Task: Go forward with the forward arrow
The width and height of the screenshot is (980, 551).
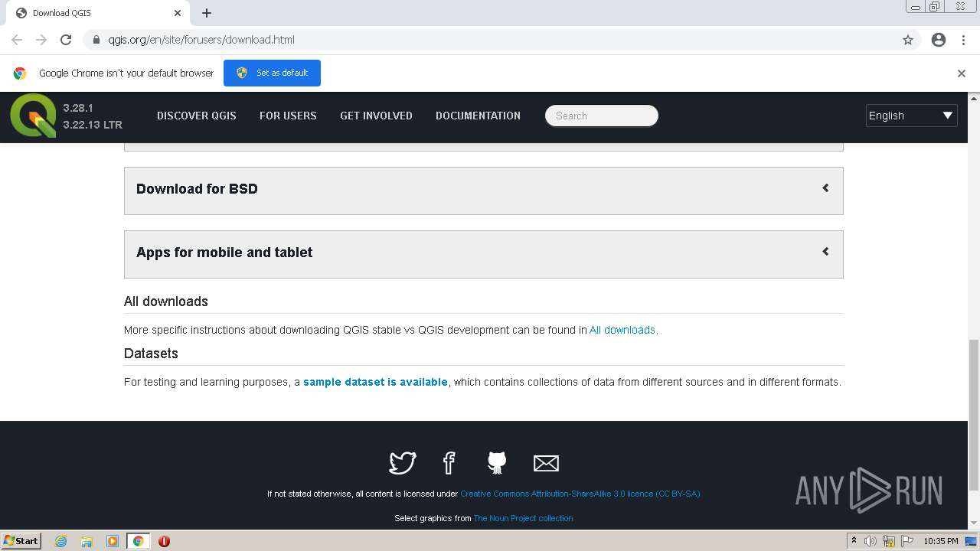Action: coord(41,40)
